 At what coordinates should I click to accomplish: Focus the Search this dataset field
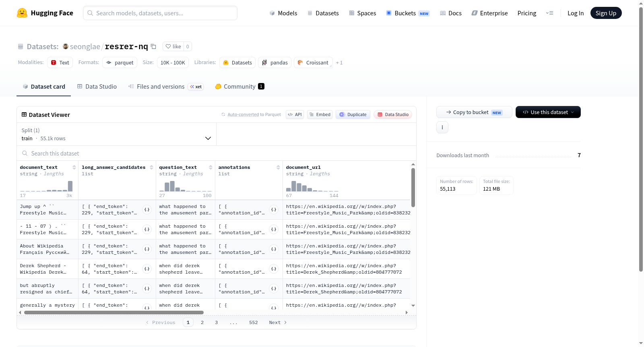coord(217,153)
